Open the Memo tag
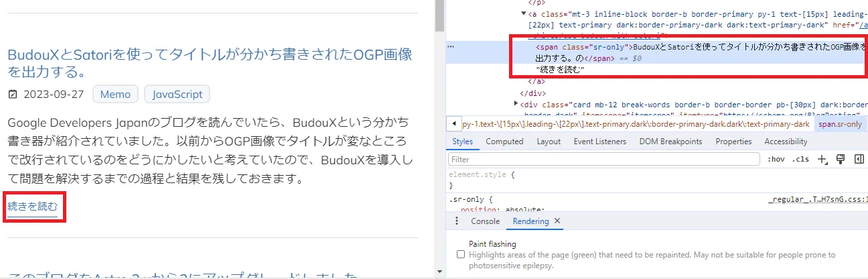Image resolution: width=868 pixels, height=279 pixels. point(115,94)
